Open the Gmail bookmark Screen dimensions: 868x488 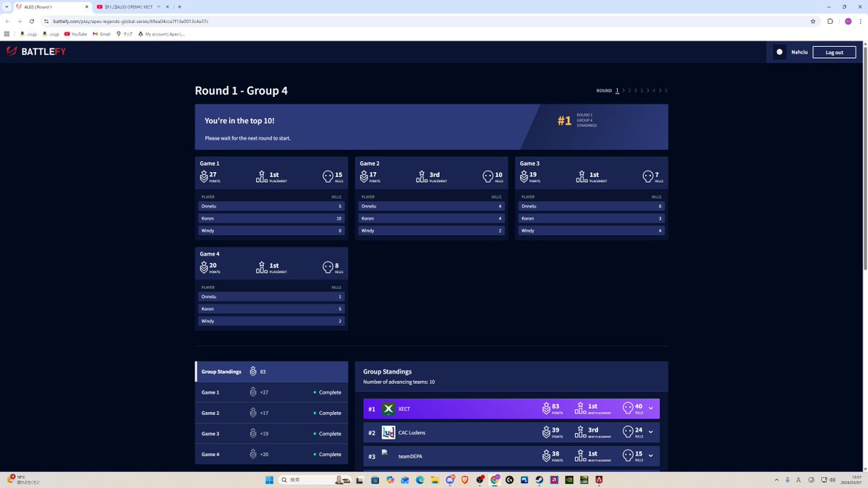101,34
